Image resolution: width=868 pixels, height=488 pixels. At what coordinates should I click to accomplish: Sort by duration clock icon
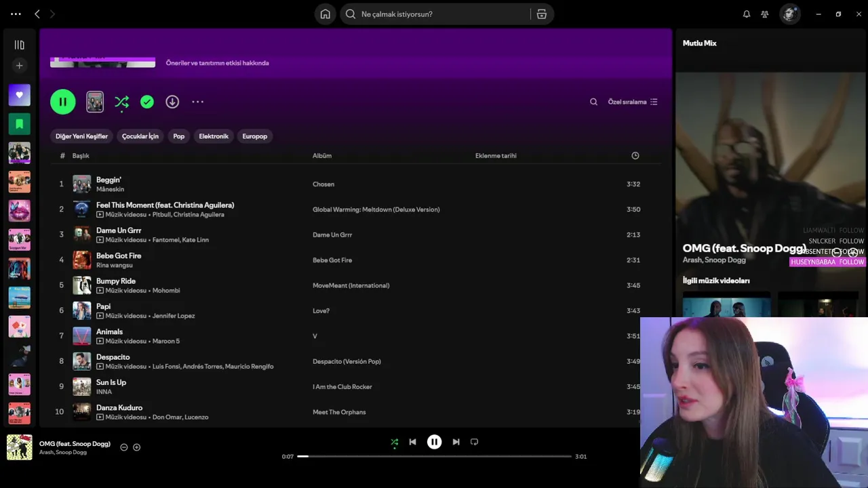635,156
